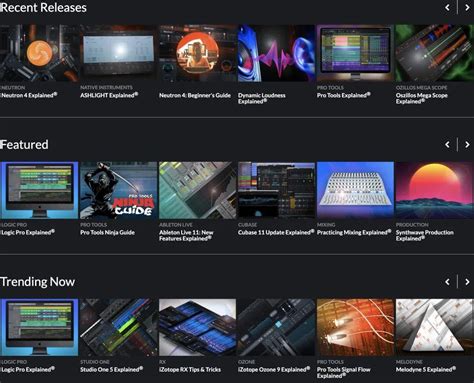Move Trending Now carousel to next
This screenshot has height=383, width=474.
(467, 282)
